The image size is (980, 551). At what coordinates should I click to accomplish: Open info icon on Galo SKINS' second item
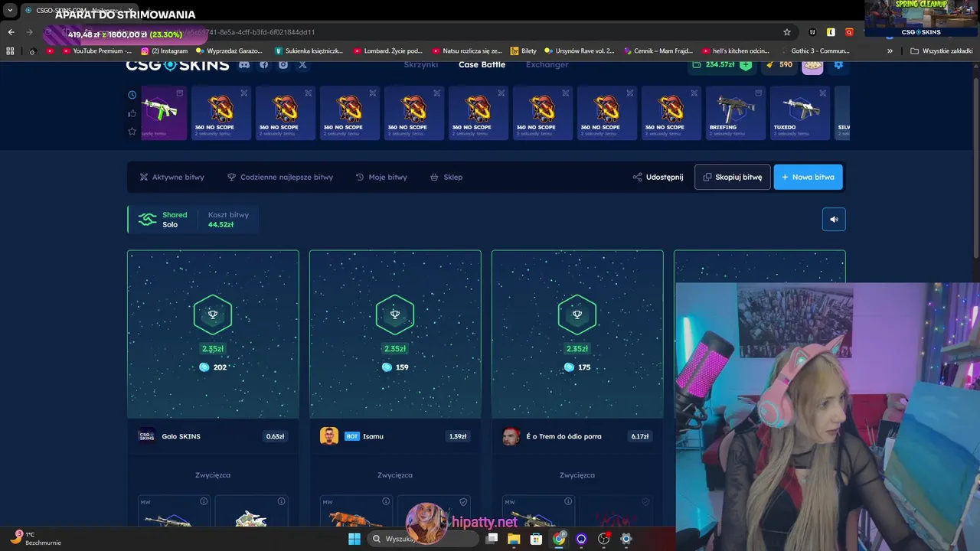click(281, 502)
